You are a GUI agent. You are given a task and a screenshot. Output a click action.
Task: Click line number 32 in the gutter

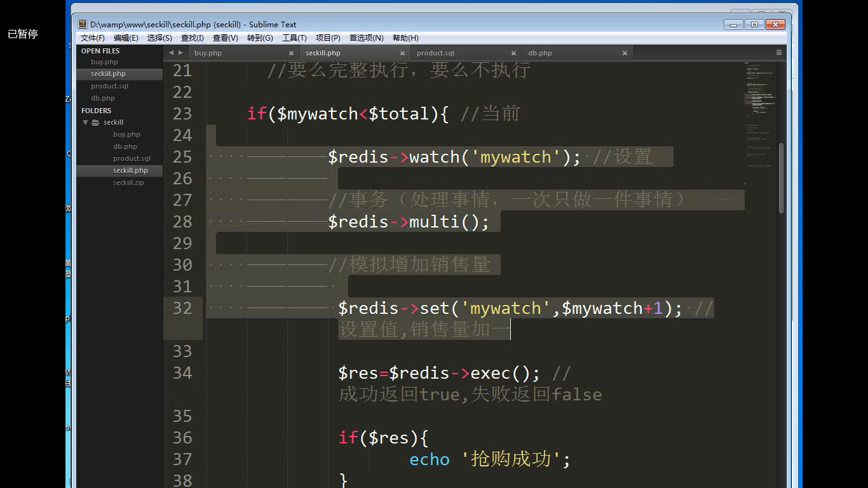click(x=182, y=308)
